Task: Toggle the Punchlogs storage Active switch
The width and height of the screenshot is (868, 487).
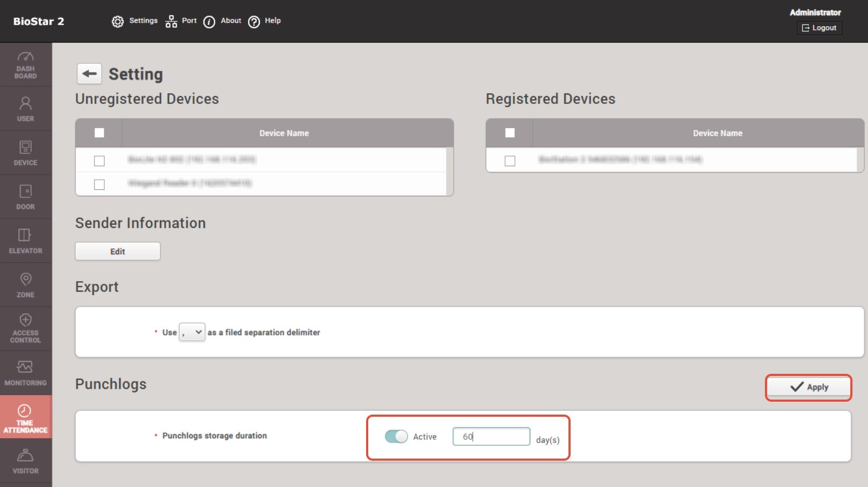Action: (396, 437)
